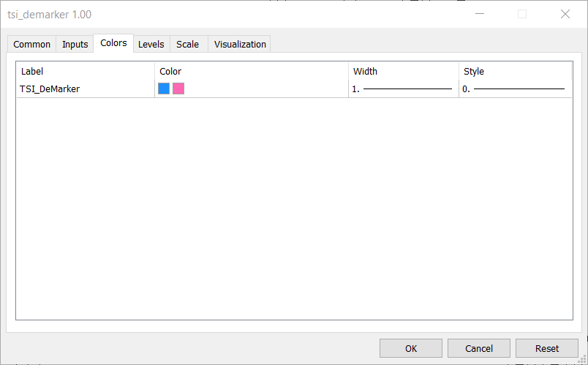The image size is (588, 365).
Task: Minimize the tsi_demarker dialog window
Action: point(480,14)
